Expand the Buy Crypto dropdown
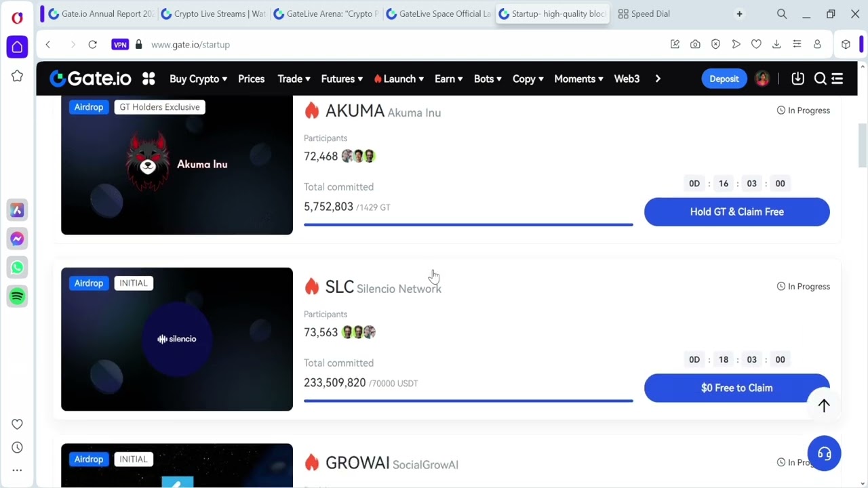 [x=198, y=79]
